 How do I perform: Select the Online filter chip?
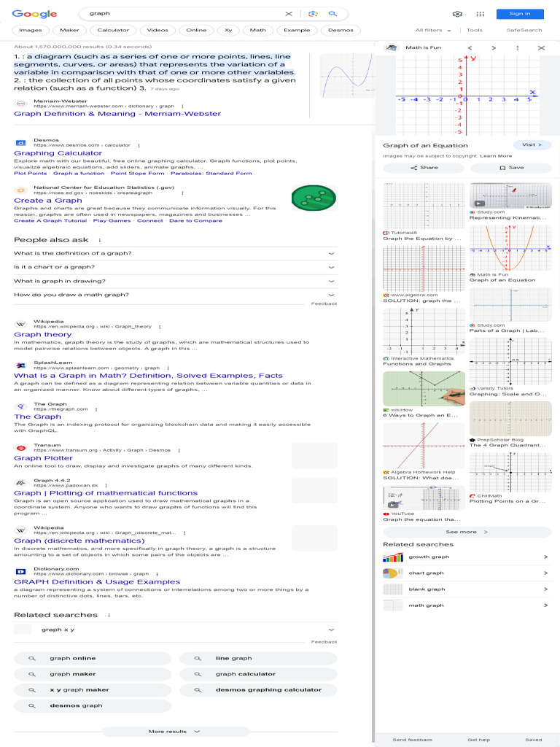[x=196, y=30]
